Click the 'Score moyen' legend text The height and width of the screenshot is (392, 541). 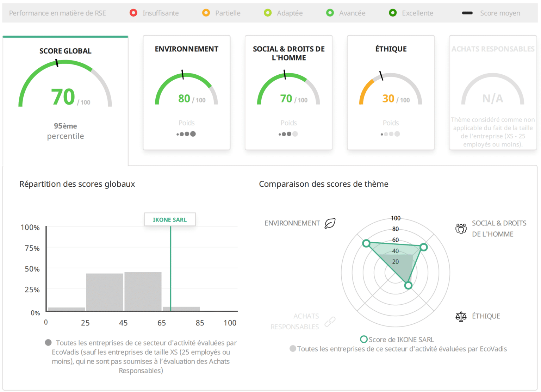[x=500, y=13]
